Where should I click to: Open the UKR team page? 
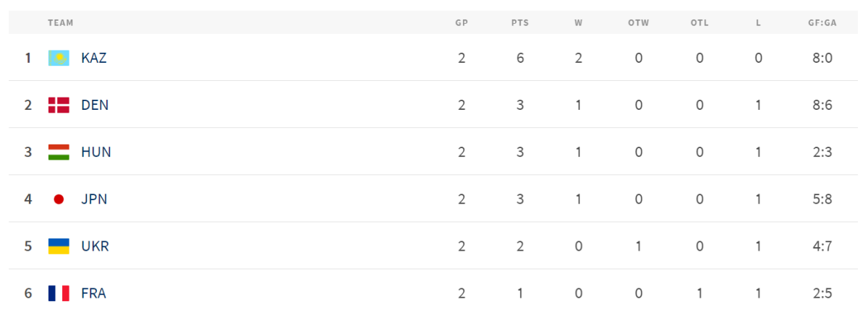tap(95, 246)
